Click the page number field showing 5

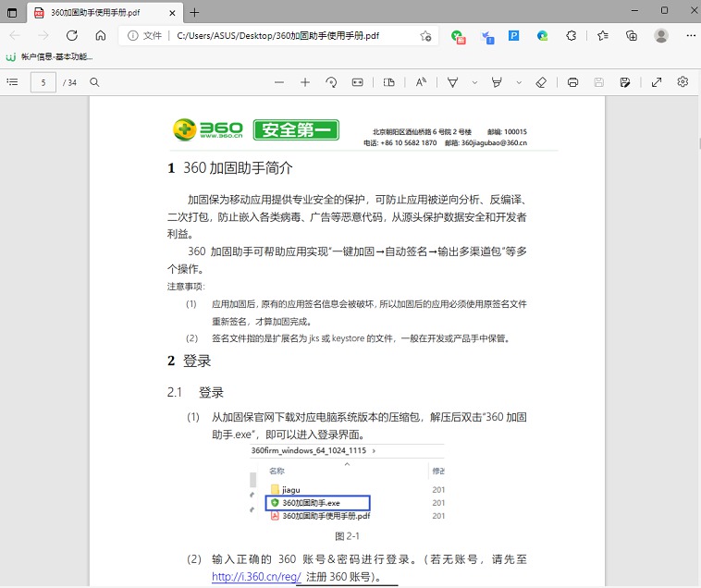click(x=43, y=82)
